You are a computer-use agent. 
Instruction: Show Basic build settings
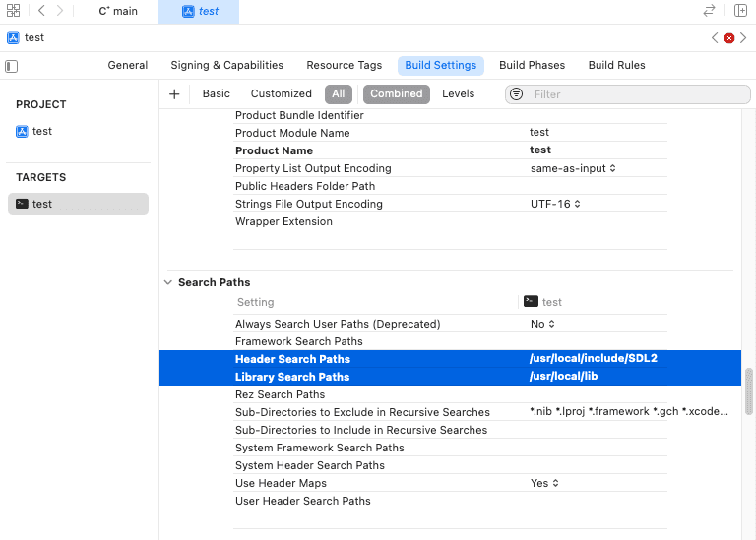pyautogui.click(x=216, y=94)
